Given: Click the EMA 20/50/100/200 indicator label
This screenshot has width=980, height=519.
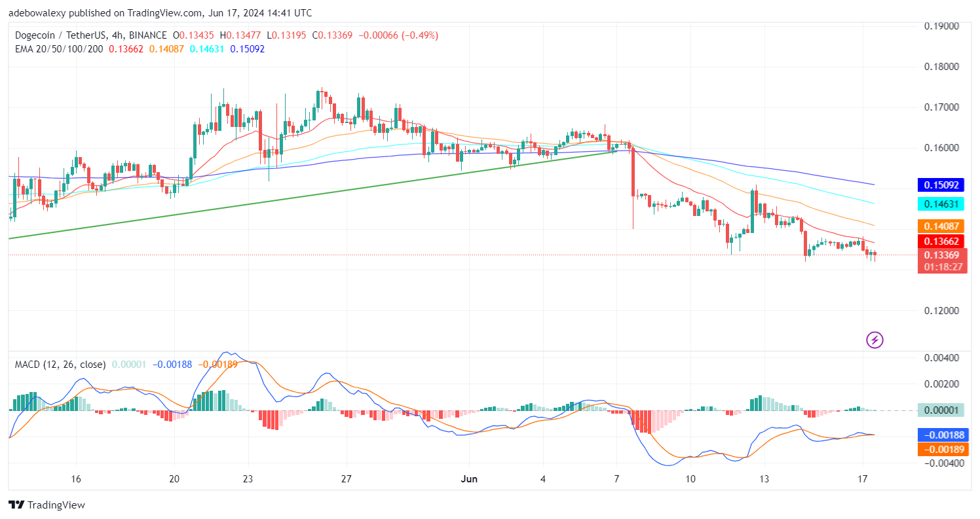Looking at the screenshot, I should point(59,48).
